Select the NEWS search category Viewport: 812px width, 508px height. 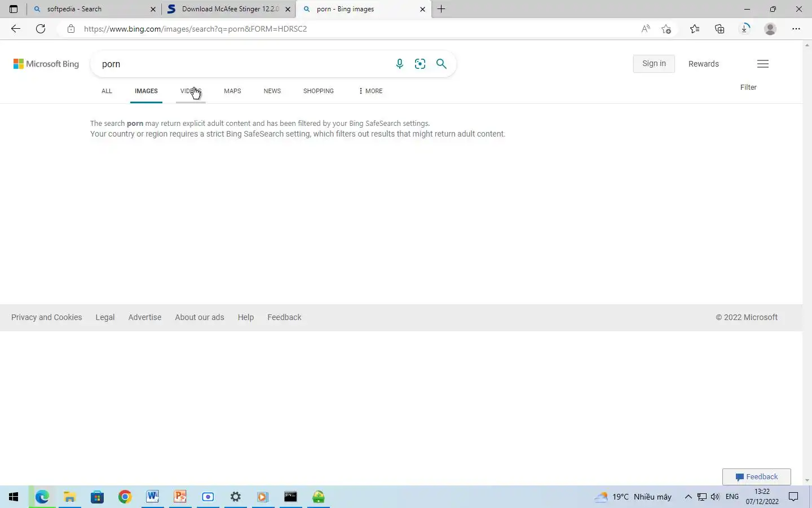[272, 91]
